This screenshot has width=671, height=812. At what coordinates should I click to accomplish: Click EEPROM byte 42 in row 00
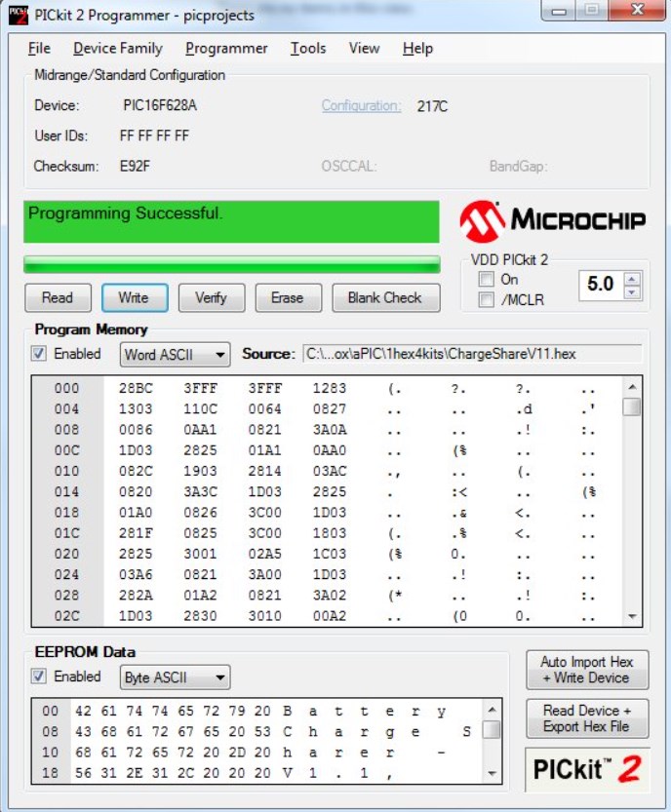83,711
